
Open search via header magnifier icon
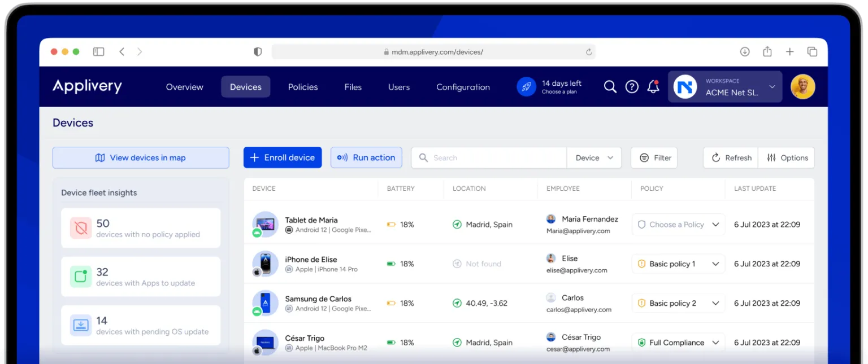click(610, 87)
